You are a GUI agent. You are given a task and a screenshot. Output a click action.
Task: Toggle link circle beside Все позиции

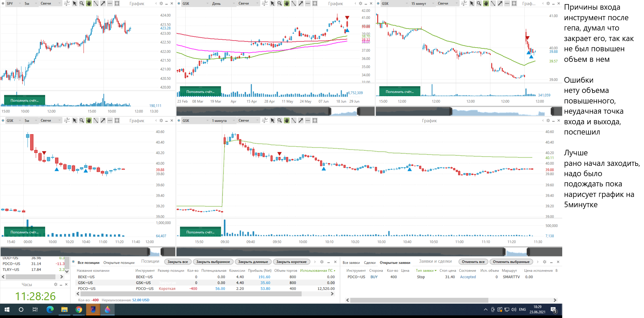pos(73,262)
